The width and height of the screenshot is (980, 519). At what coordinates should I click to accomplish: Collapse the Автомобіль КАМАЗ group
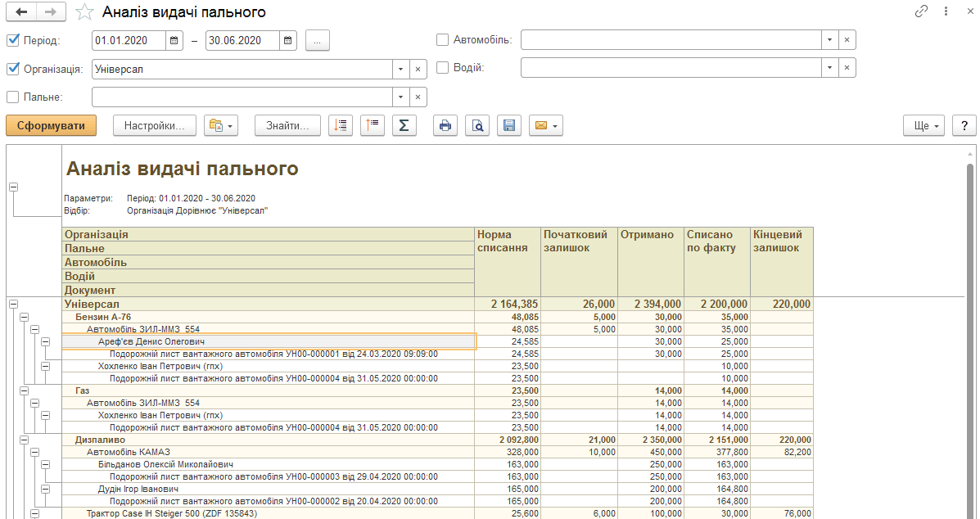[35, 452]
